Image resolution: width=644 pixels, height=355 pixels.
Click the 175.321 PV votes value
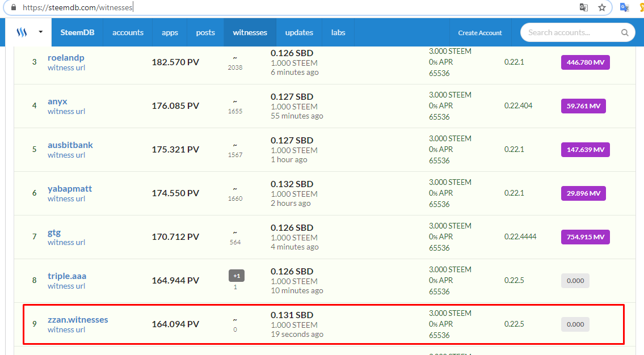pos(175,149)
